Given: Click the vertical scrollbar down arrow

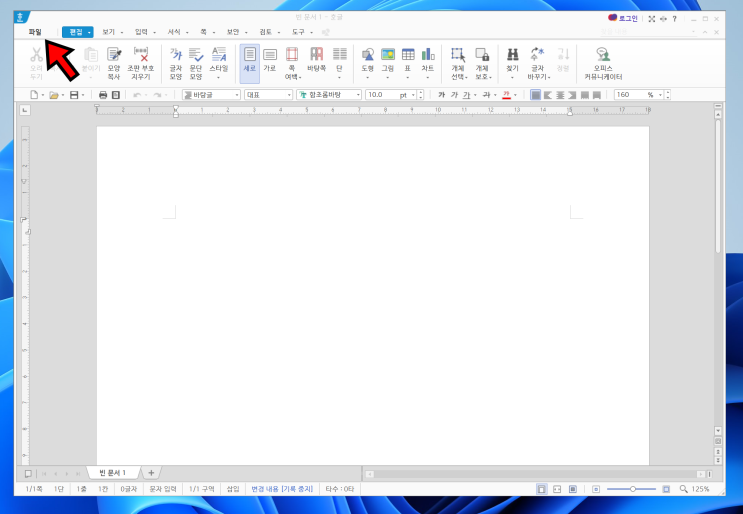Looking at the screenshot, I should pyautogui.click(x=718, y=431).
